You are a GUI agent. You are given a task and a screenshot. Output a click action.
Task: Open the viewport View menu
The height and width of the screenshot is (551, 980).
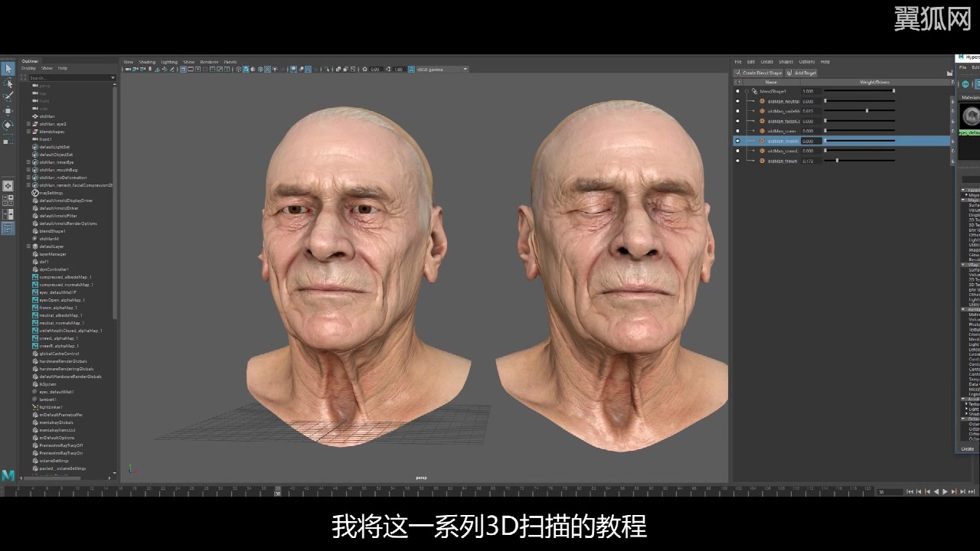tap(129, 62)
